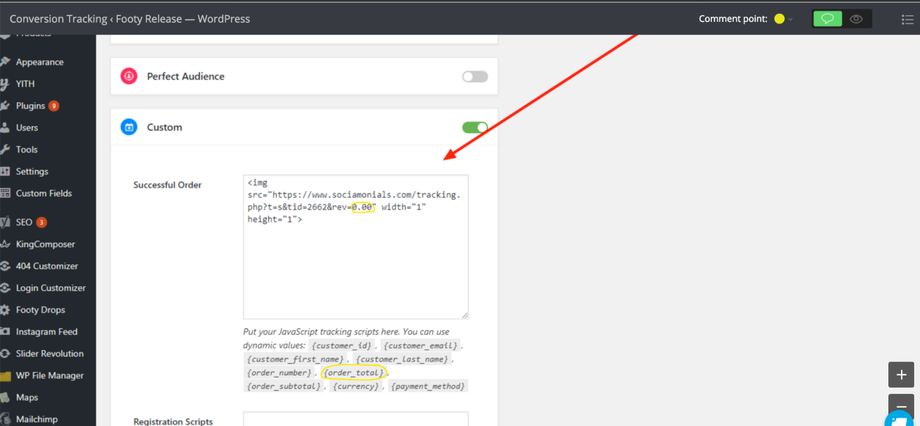Click the textarea resize handle corner

click(465, 316)
